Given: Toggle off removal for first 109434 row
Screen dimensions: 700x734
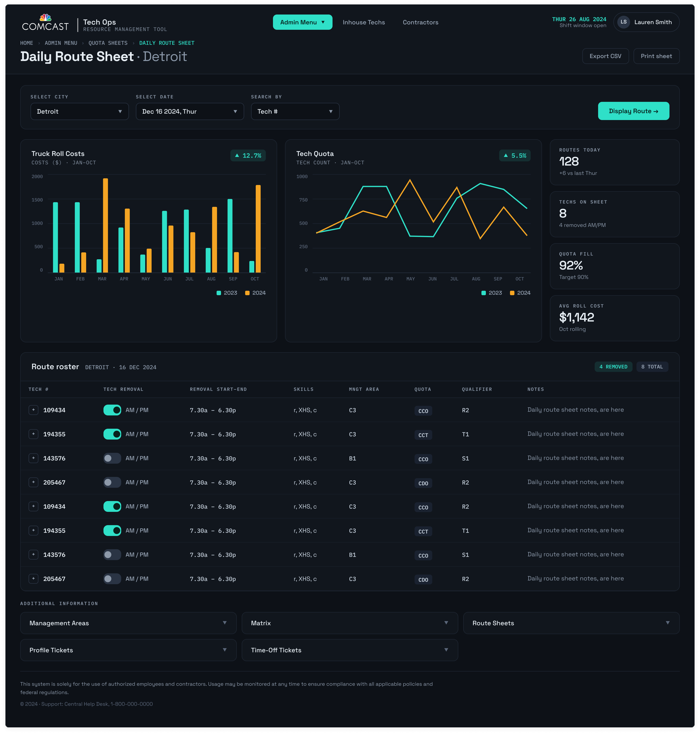Looking at the screenshot, I should point(112,410).
